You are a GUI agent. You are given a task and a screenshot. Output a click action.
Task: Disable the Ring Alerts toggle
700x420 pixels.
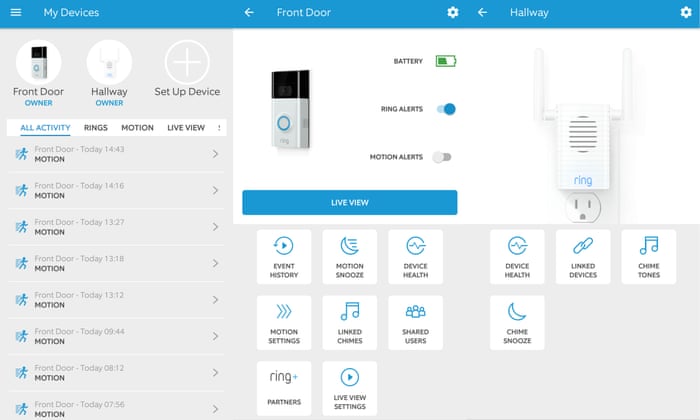coord(446,109)
